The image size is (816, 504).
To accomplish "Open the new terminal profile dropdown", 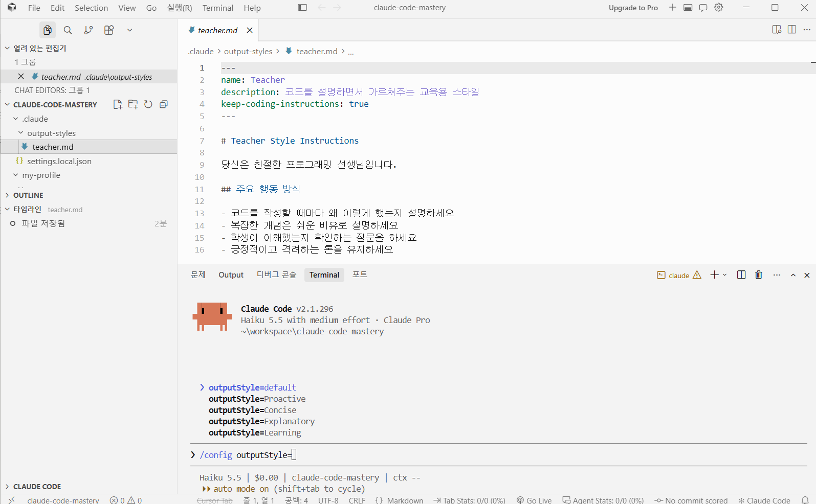I will pyautogui.click(x=724, y=275).
